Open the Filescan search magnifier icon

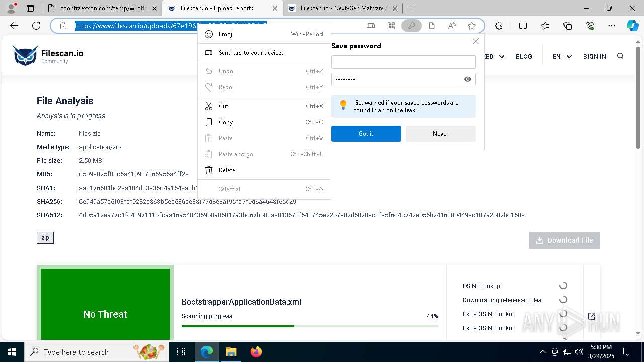(x=620, y=56)
